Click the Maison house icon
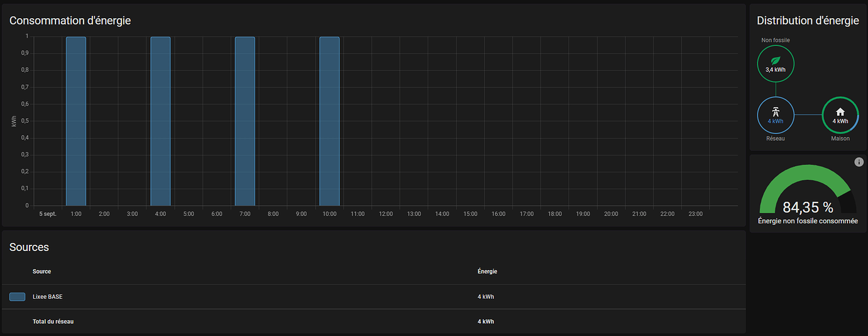Screen dimensions: 868x336 [x=840, y=111]
